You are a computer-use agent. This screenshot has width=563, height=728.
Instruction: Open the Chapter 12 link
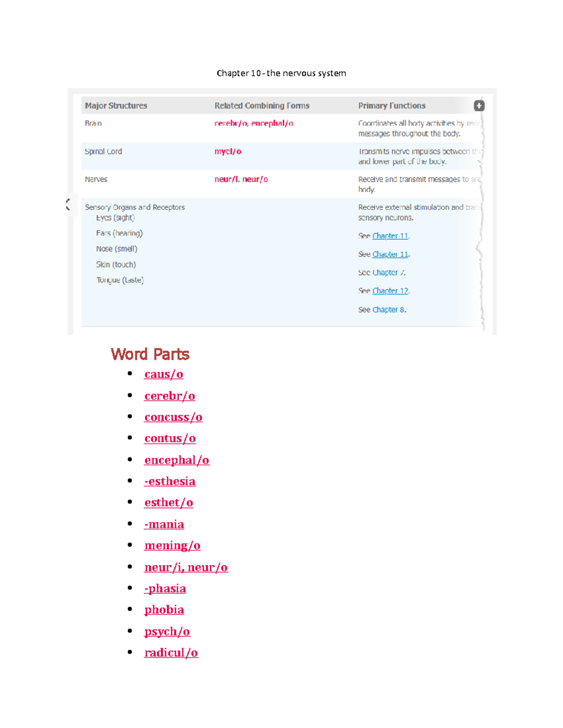pyautogui.click(x=390, y=291)
